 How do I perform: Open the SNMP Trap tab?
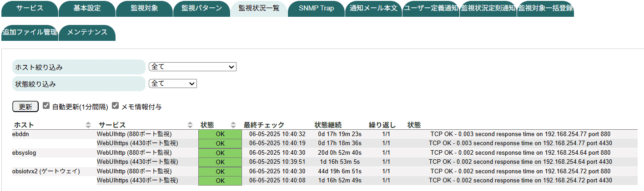click(x=316, y=9)
